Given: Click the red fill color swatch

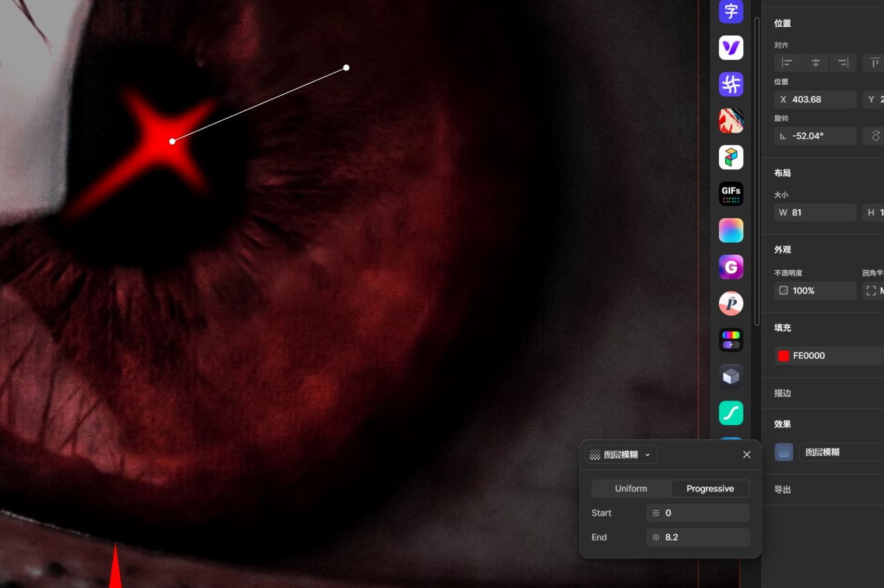Looking at the screenshot, I should 784,355.
